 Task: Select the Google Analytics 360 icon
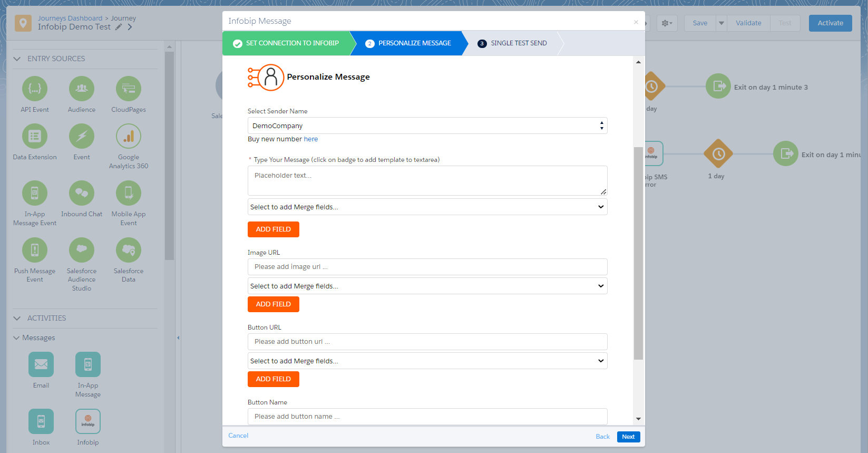tap(129, 137)
